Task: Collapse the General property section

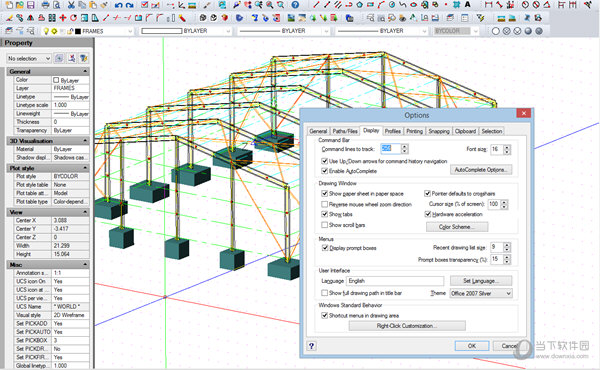Action: 85,71
